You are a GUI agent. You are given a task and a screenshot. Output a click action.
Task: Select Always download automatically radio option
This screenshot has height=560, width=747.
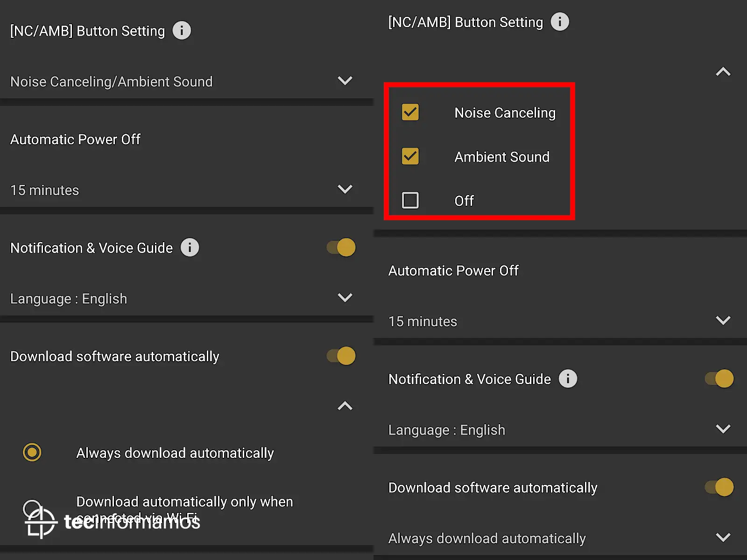tap(32, 452)
